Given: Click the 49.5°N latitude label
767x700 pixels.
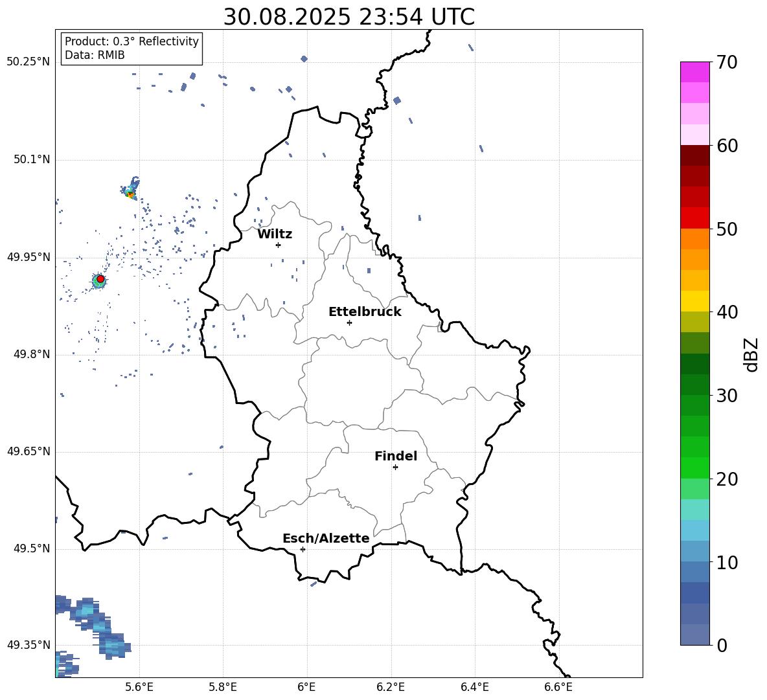Looking at the screenshot, I should (32, 548).
